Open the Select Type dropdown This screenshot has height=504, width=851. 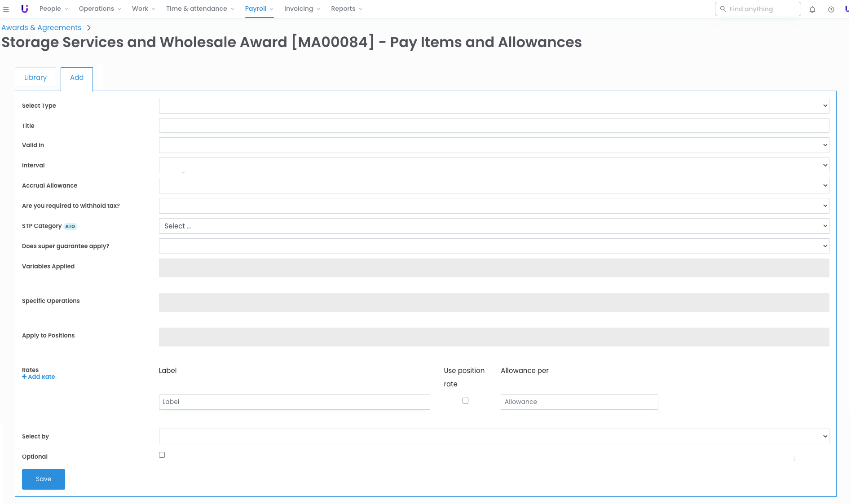point(494,106)
